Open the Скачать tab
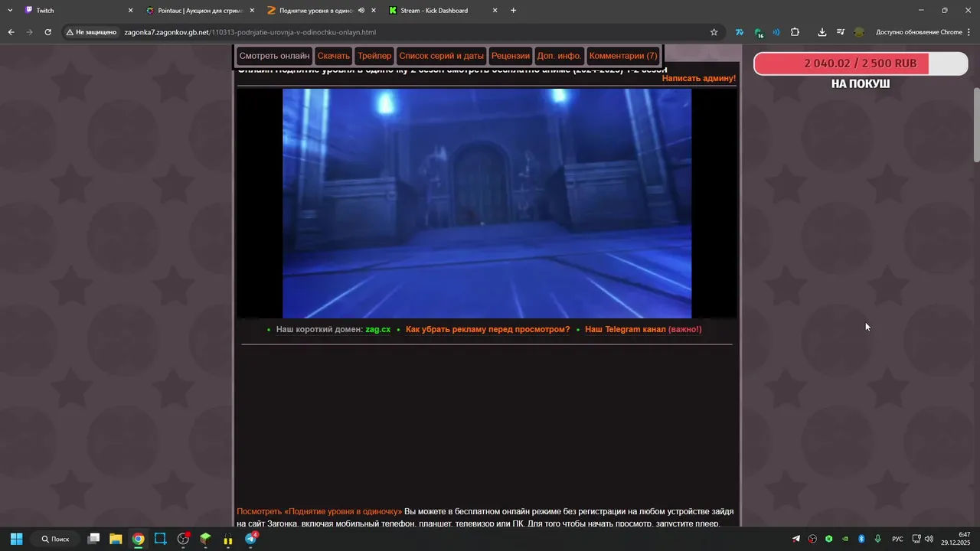This screenshot has width=980, height=551. coord(334,56)
